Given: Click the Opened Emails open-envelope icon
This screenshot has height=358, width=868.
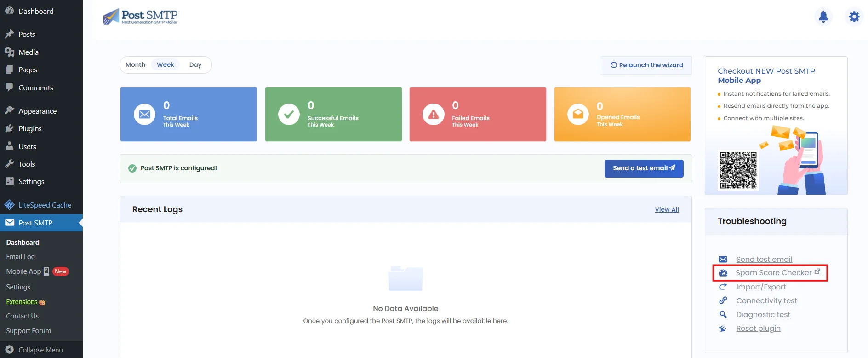Looking at the screenshot, I should 578,114.
